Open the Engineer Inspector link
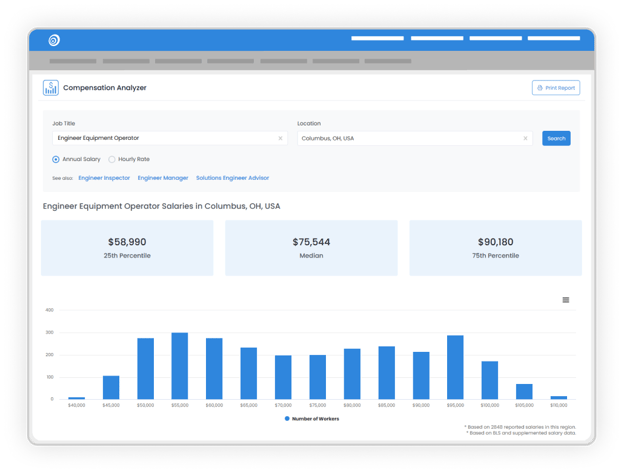Screen dimensions: 624x473 pyautogui.click(x=104, y=178)
